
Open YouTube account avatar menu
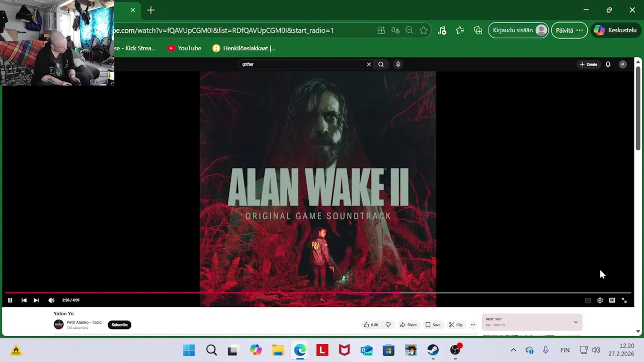[623, 64]
